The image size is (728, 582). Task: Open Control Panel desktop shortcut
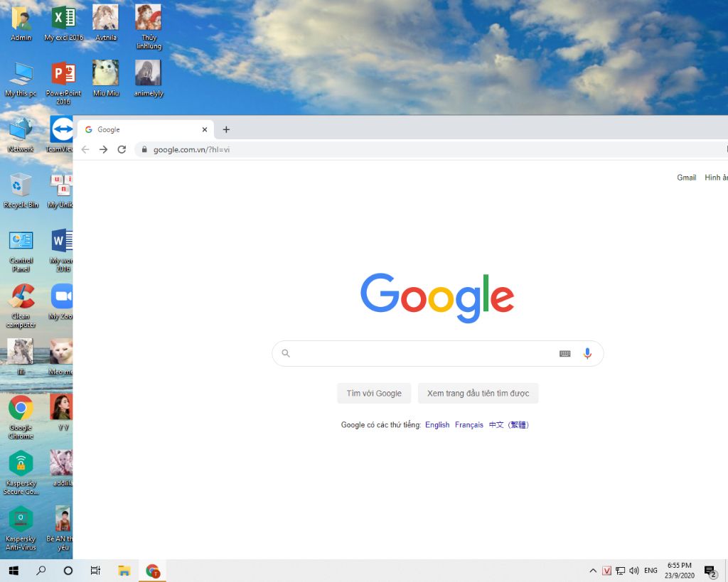(21, 251)
